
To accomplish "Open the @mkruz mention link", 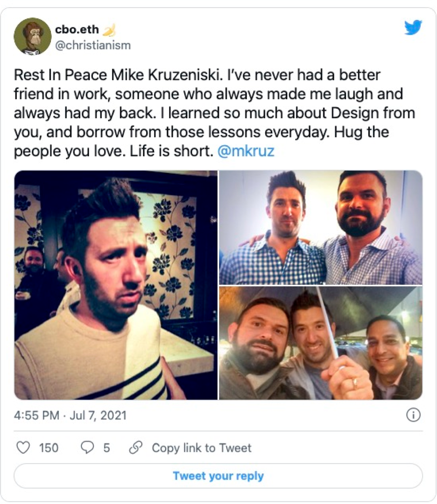I will [246, 151].
